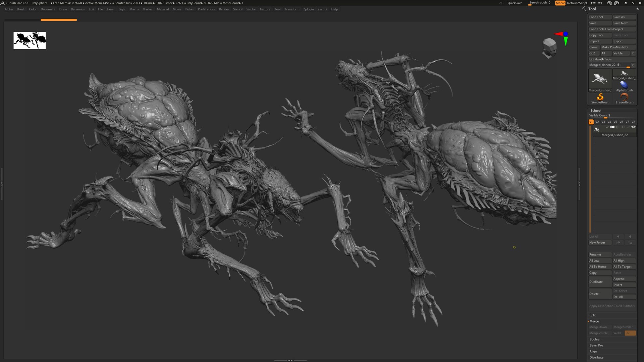
Task: Select the EraserBrush tool icon
Action: [x=624, y=97]
